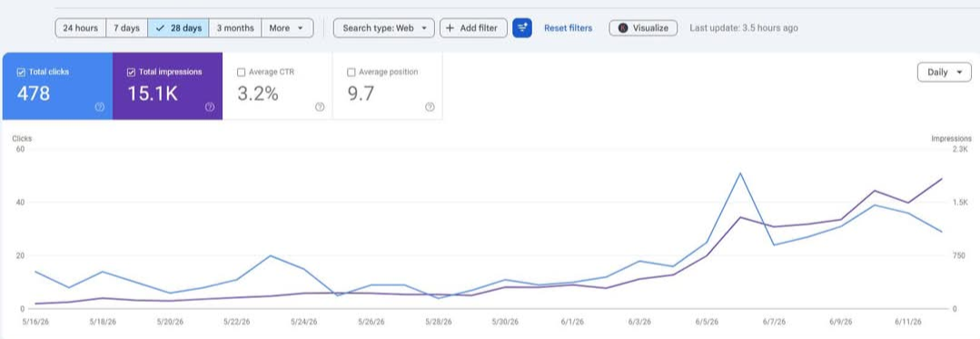This screenshot has height=339, width=980.
Task: Click the Reset filters link
Action: (569, 28)
